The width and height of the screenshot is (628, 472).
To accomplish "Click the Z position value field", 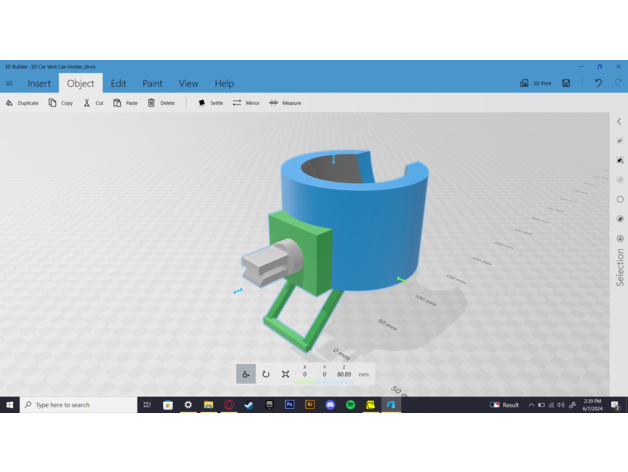I will [344, 375].
